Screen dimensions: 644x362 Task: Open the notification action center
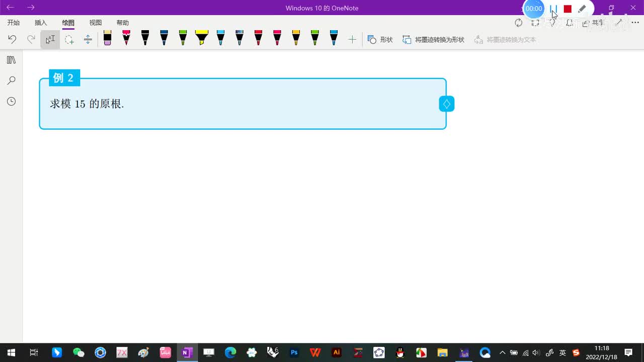click(628, 352)
